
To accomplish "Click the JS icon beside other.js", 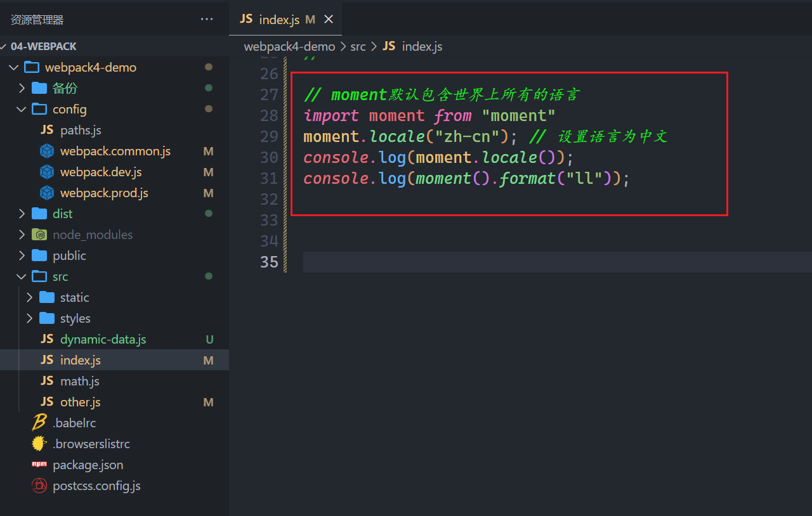I will 47,402.
